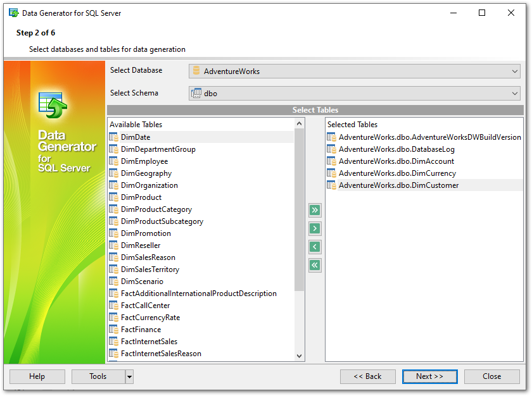Image resolution: width=532 pixels, height=396 pixels.
Task: Select DimProduct in Available Tables
Action: [201, 197]
